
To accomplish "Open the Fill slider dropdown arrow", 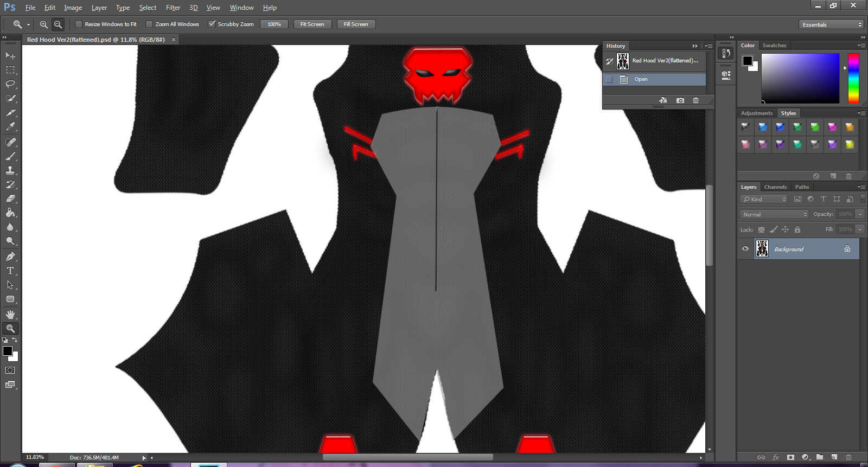I will pos(860,229).
